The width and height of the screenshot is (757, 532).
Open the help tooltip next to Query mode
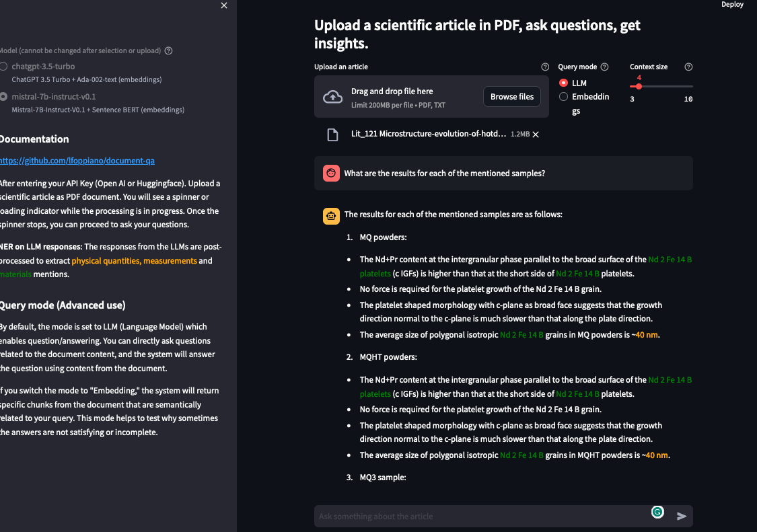tap(604, 67)
